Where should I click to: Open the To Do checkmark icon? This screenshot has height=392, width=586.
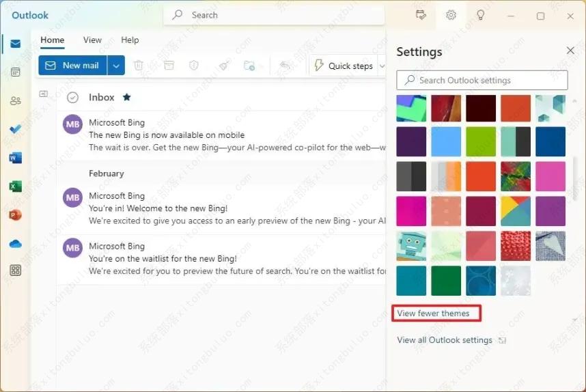pyautogui.click(x=15, y=129)
